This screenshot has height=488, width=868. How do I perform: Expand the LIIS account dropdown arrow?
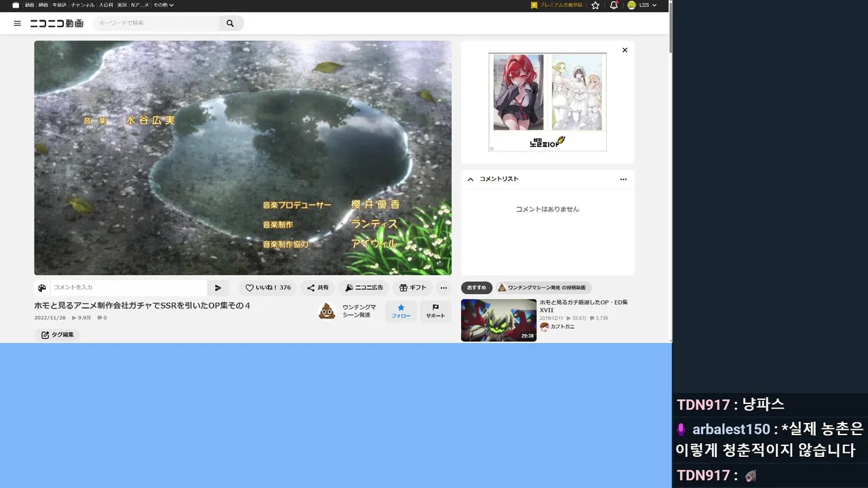654,5
